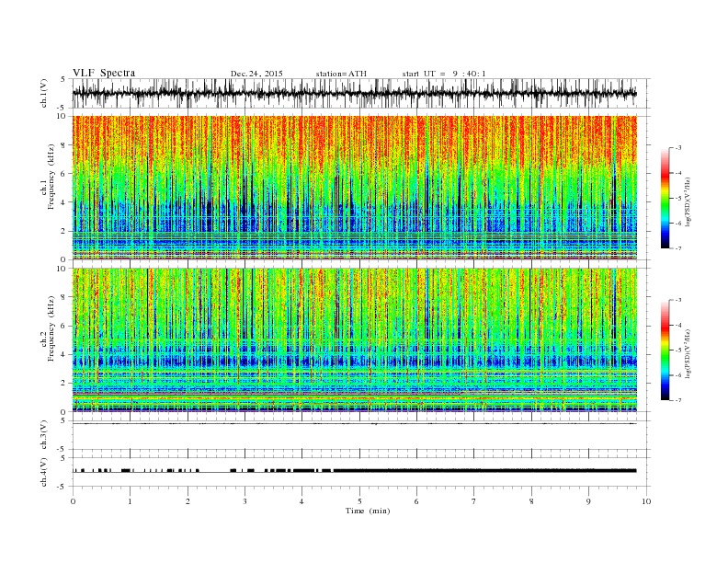Viewport: 728px width, 563px height.
Task: Click the "ch.3(V)" axis label
Action: click(44, 435)
